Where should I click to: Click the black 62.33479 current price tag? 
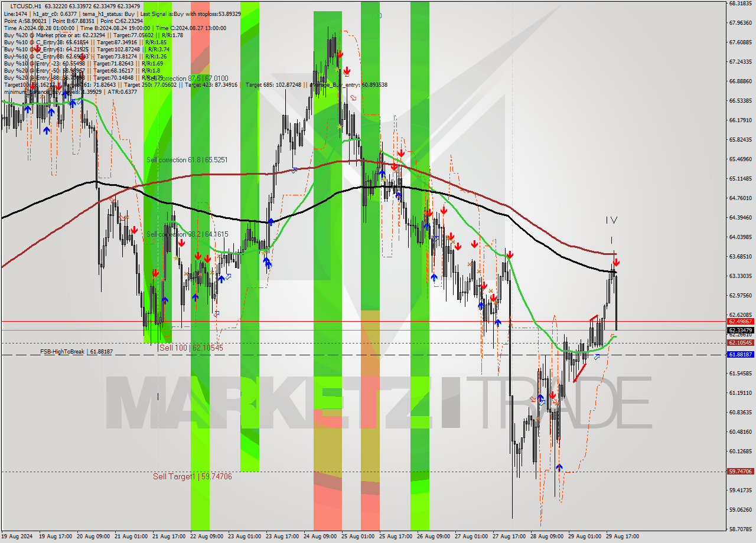click(x=740, y=331)
